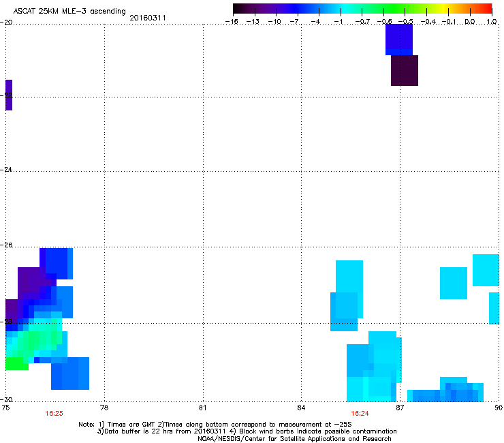Viewport: 504px width, 443px height.
Task: Click the "-28" latitude axis label
Action: coord(7,322)
